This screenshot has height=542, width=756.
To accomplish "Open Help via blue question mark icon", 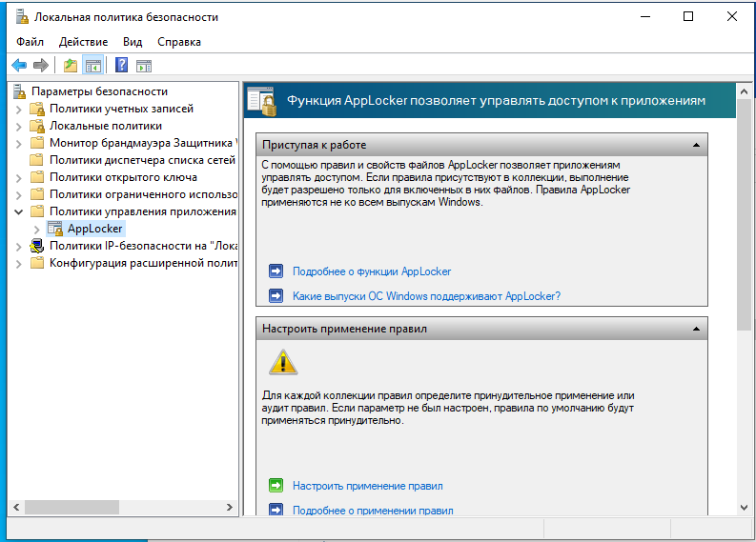I will tap(121, 65).
